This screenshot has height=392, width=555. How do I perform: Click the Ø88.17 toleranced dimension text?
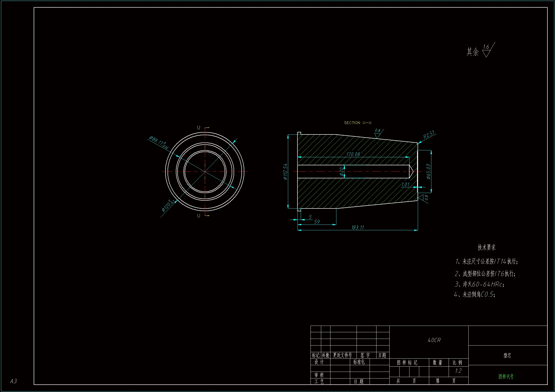159,143
